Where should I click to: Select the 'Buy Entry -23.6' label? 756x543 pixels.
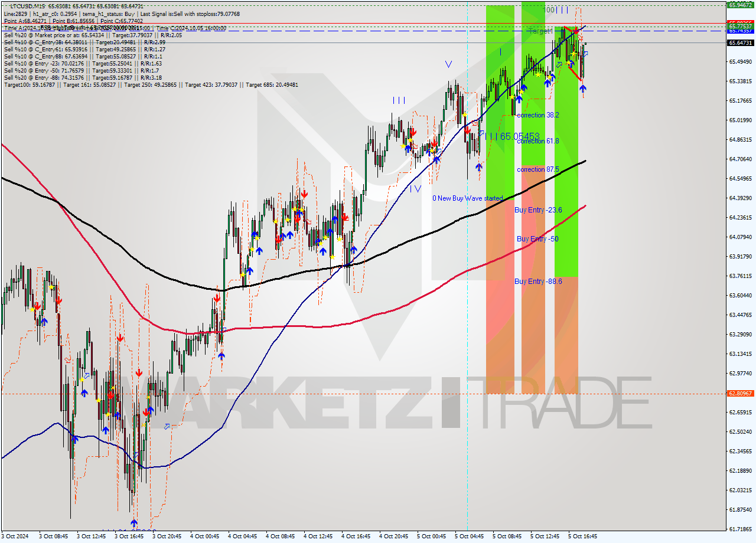[x=538, y=210]
